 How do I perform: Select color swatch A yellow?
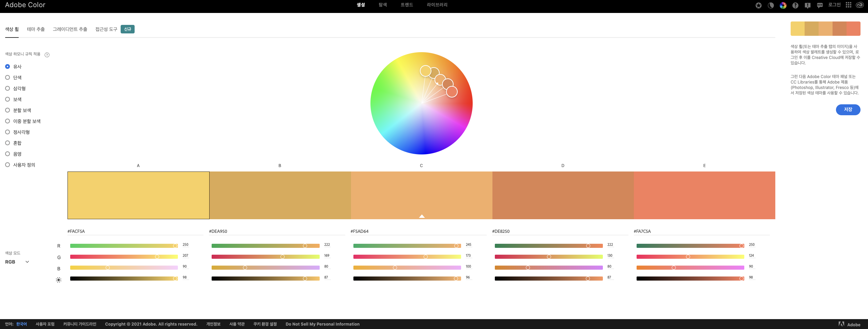pos(138,195)
